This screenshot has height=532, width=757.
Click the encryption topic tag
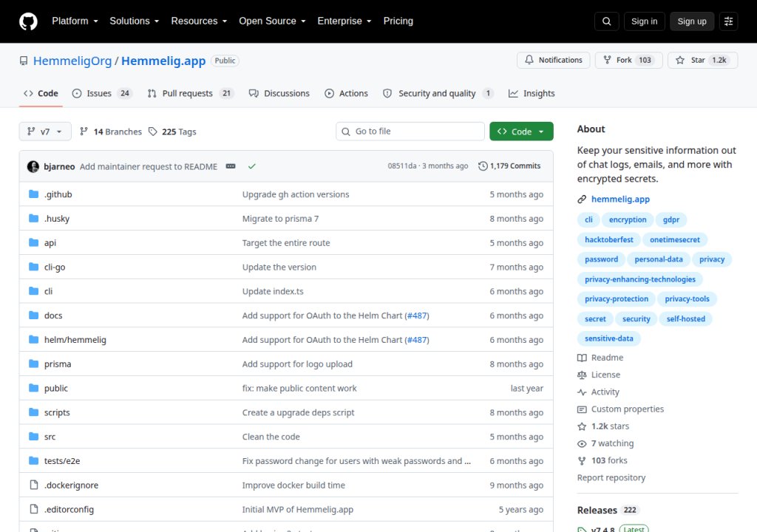point(627,219)
